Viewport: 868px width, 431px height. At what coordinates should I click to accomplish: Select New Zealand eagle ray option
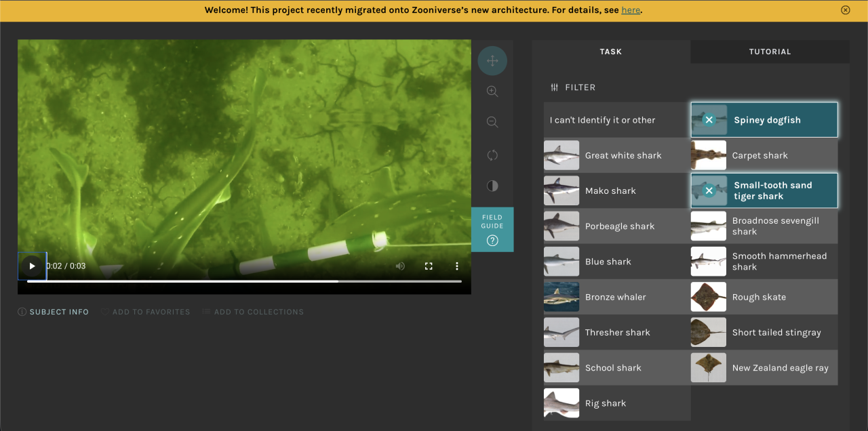click(x=764, y=367)
